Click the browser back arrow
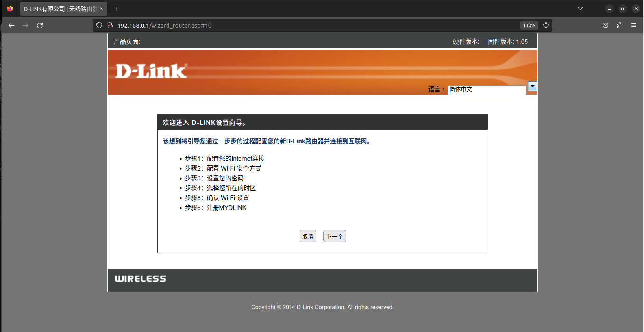This screenshot has height=332, width=644. [11, 25]
